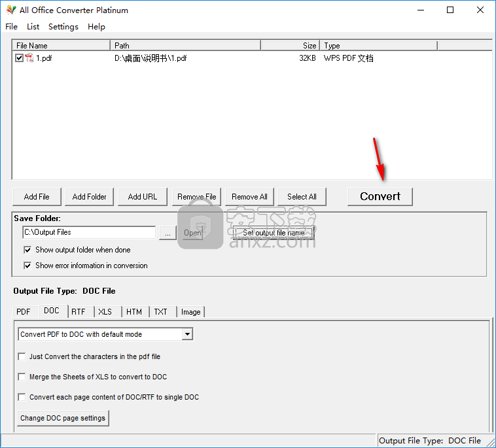Click the Save Folder path input field
Screen dimensions: 496x448
point(89,232)
